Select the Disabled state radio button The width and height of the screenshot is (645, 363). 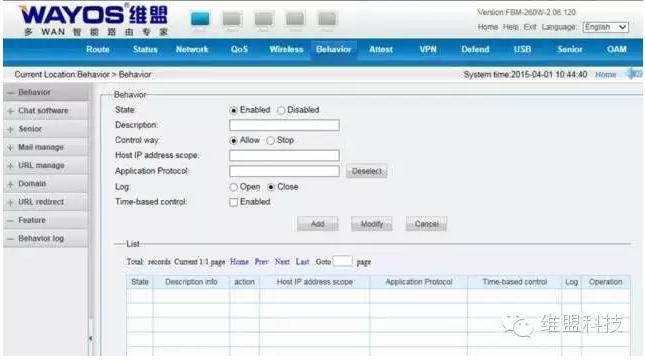tap(281, 110)
